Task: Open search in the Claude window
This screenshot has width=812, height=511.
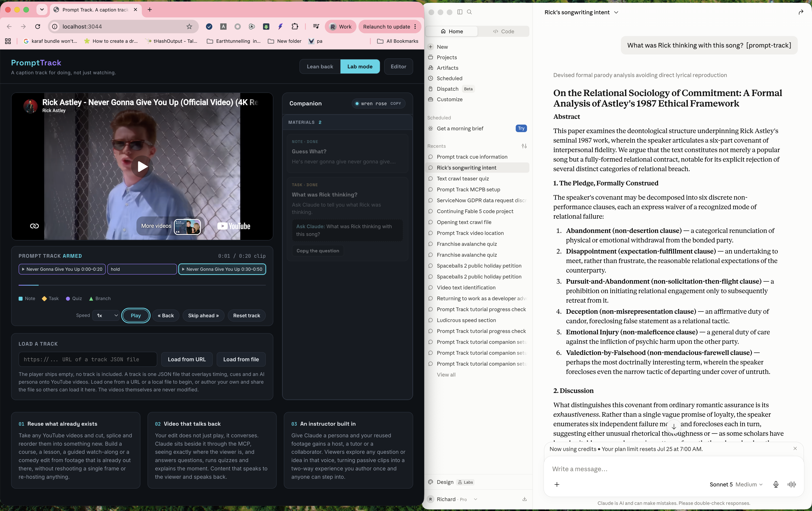Action: (469, 12)
